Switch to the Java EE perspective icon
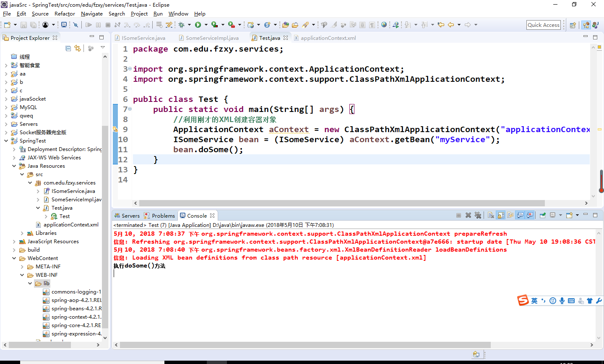The width and height of the screenshot is (604, 364). pyautogui.click(x=586, y=25)
